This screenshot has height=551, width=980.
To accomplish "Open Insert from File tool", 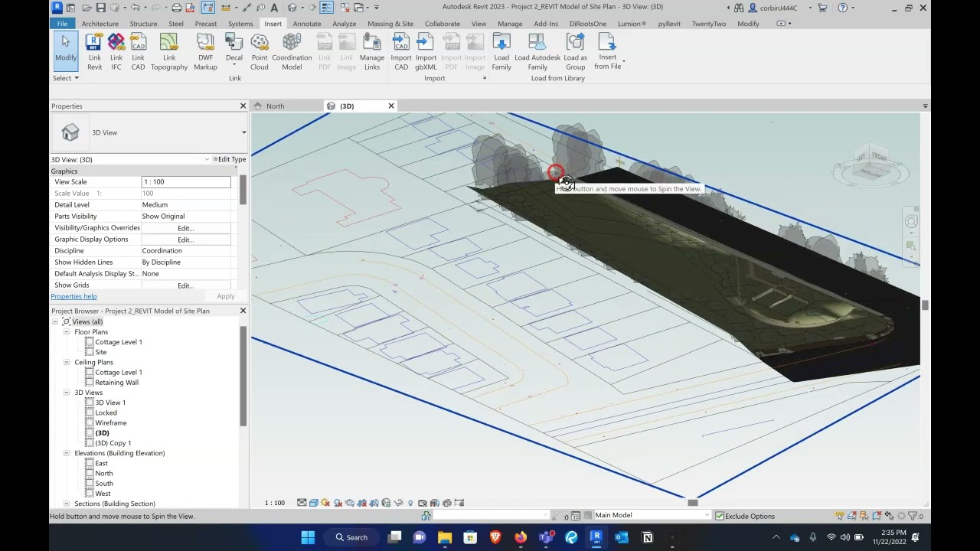I will pyautogui.click(x=608, y=51).
